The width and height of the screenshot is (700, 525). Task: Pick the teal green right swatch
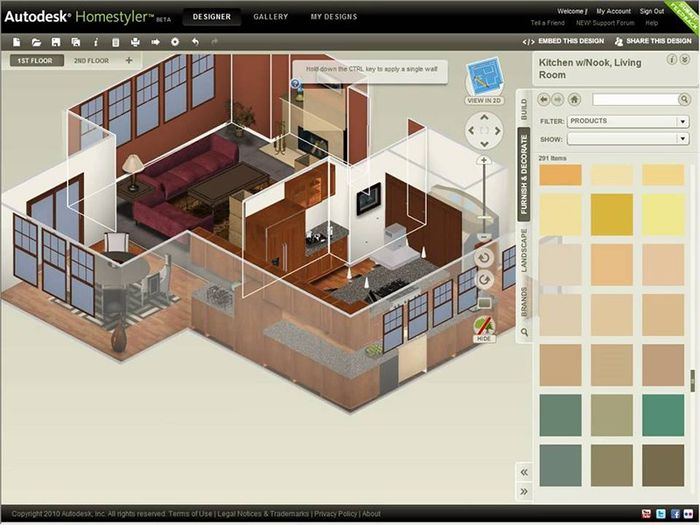coord(663,415)
